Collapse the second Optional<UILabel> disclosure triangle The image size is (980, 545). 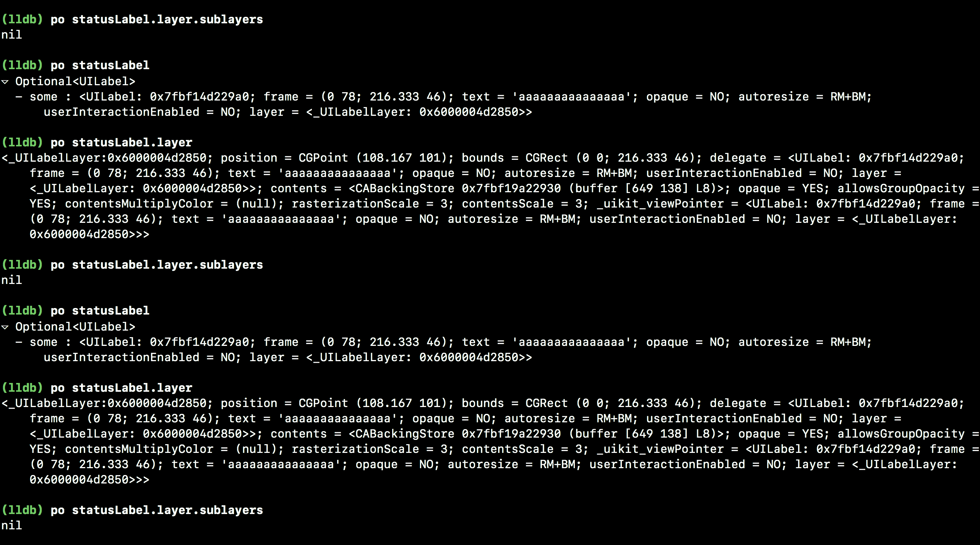pos(5,327)
